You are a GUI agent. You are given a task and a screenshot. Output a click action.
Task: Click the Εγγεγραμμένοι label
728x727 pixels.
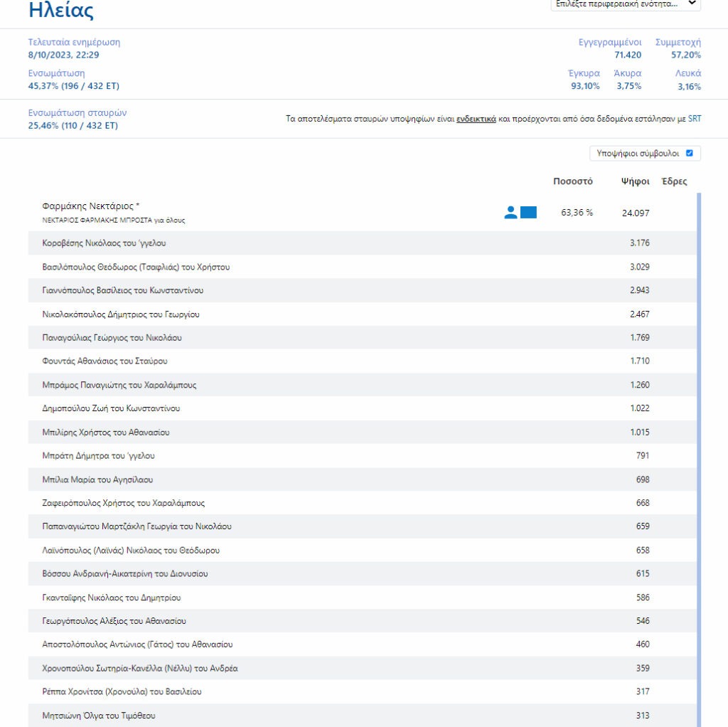pos(609,42)
